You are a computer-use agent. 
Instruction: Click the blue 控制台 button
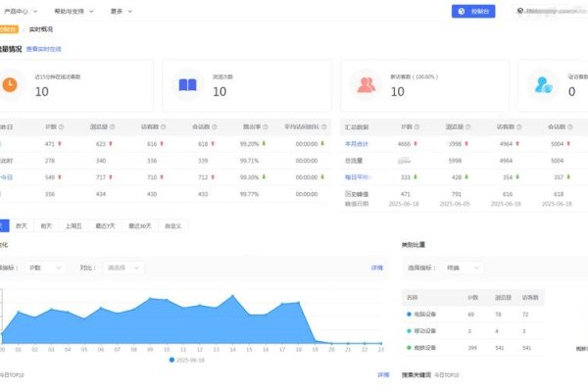pos(473,11)
